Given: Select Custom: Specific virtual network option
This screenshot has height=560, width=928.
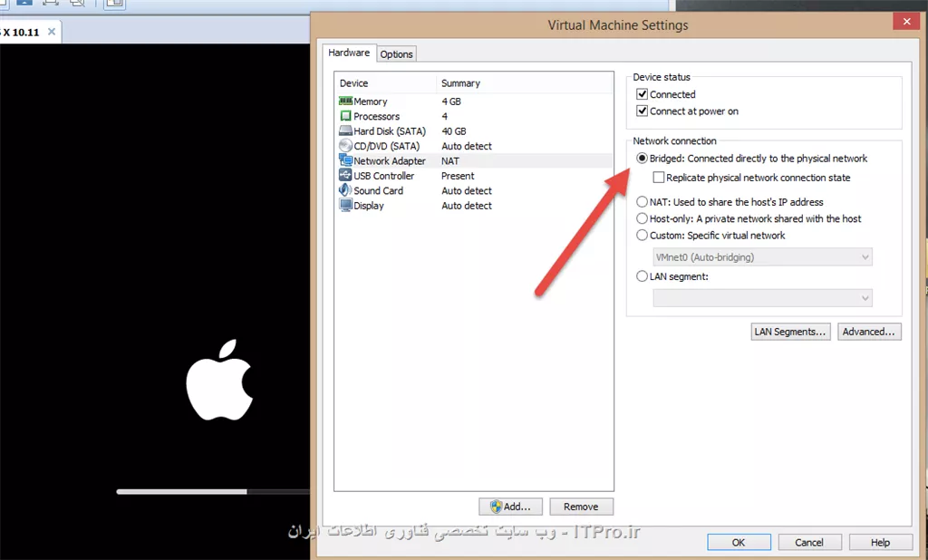Looking at the screenshot, I should (x=643, y=235).
